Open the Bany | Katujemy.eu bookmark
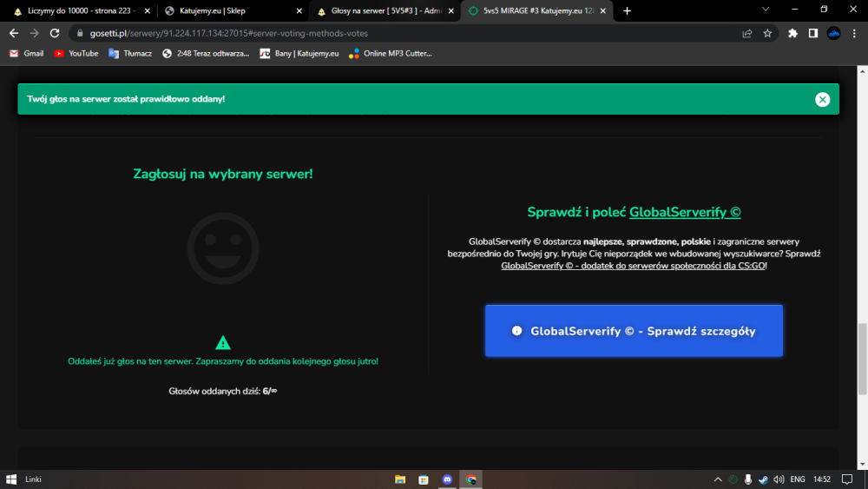The image size is (868, 489). pyautogui.click(x=299, y=54)
